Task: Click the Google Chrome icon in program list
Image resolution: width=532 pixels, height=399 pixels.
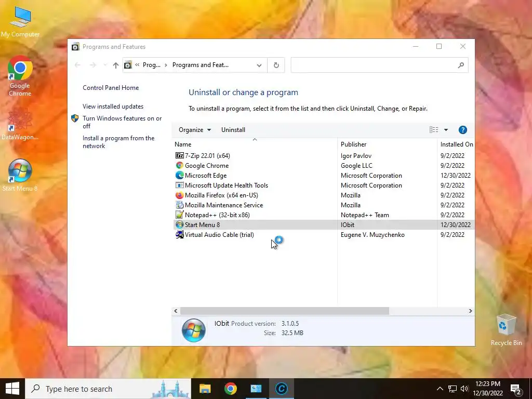Action: pos(179,165)
